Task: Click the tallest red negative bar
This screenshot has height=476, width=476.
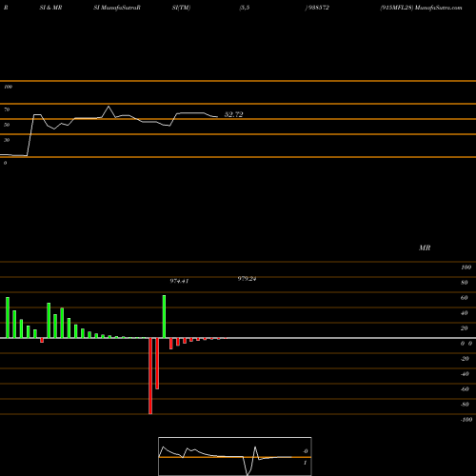Action: [150, 376]
